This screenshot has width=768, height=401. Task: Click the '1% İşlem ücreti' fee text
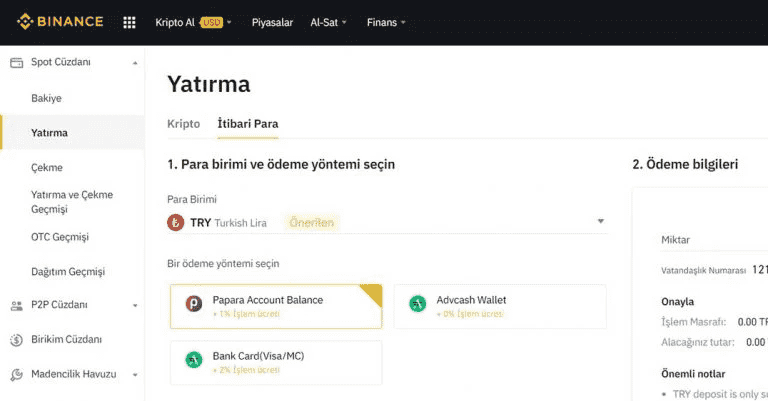(x=246, y=314)
